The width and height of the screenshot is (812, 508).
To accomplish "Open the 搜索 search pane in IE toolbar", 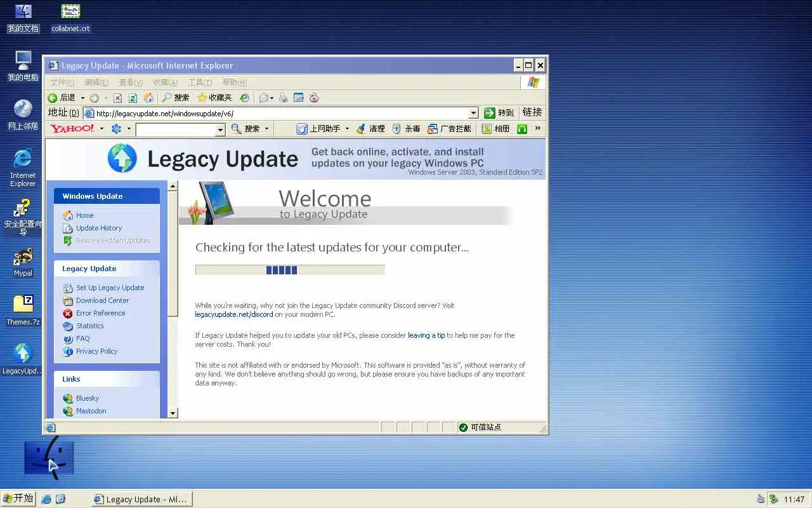I will 176,98.
